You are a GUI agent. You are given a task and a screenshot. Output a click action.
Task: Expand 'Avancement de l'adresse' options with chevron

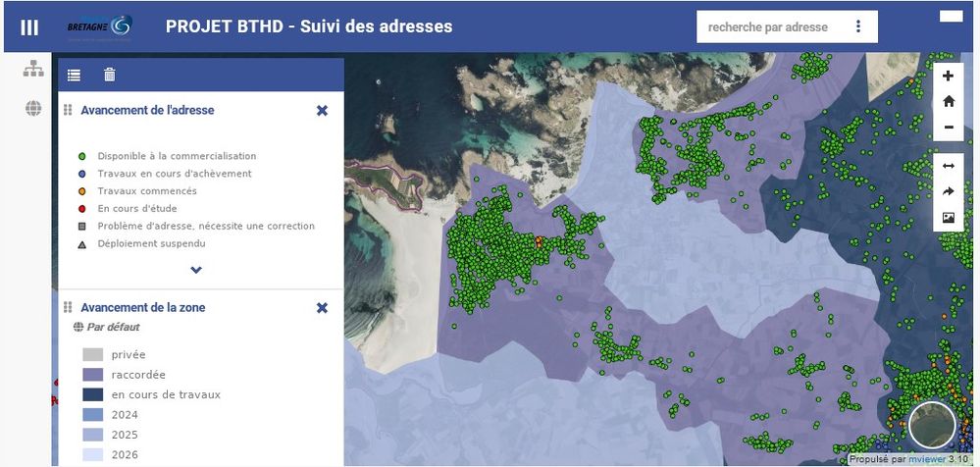[x=196, y=270]
